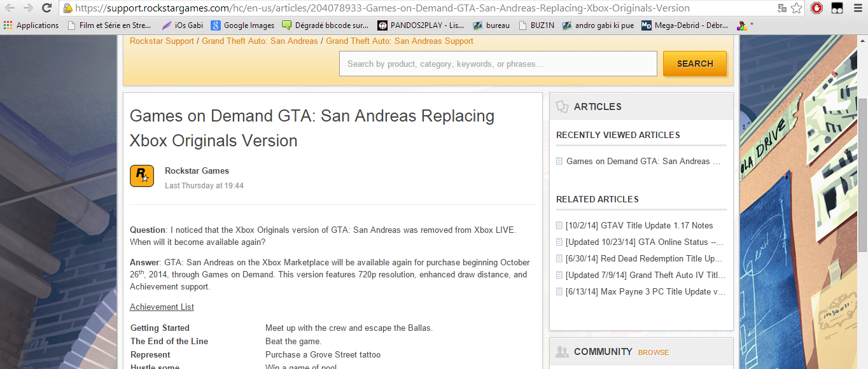The image size is (868, 369).
Task: Open the Dégradé bbcode bookmark
Action: click(x=325, y=25)
